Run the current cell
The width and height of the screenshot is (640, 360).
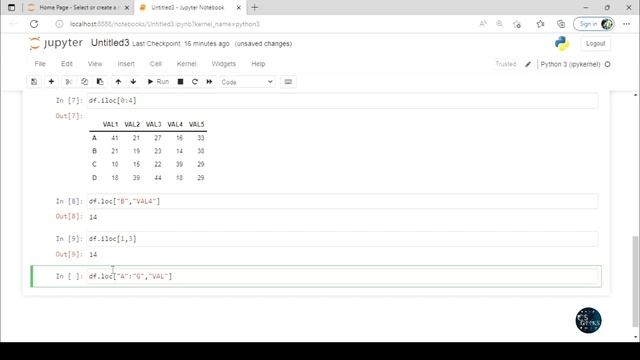pyautogui.click(x=158, y=82)
